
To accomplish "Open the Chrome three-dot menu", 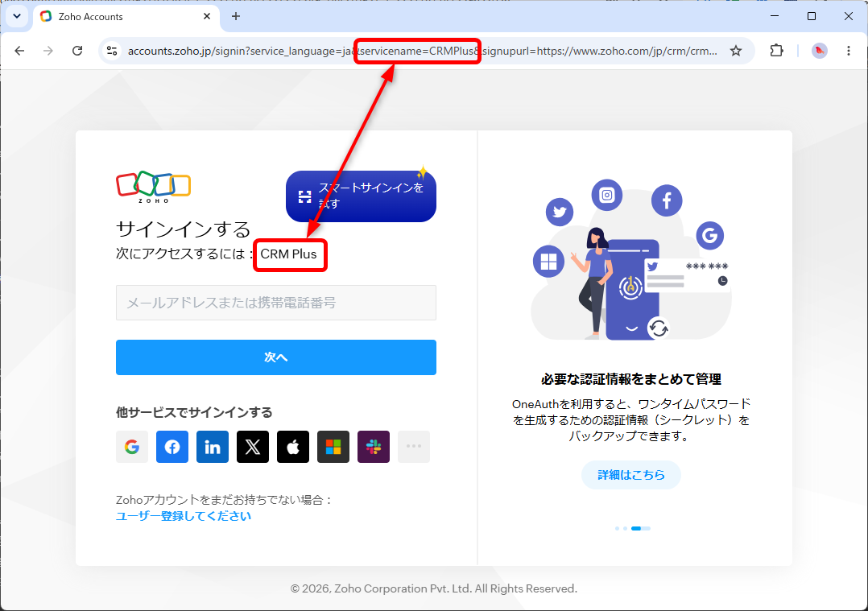I will click(x=849, y=51).
